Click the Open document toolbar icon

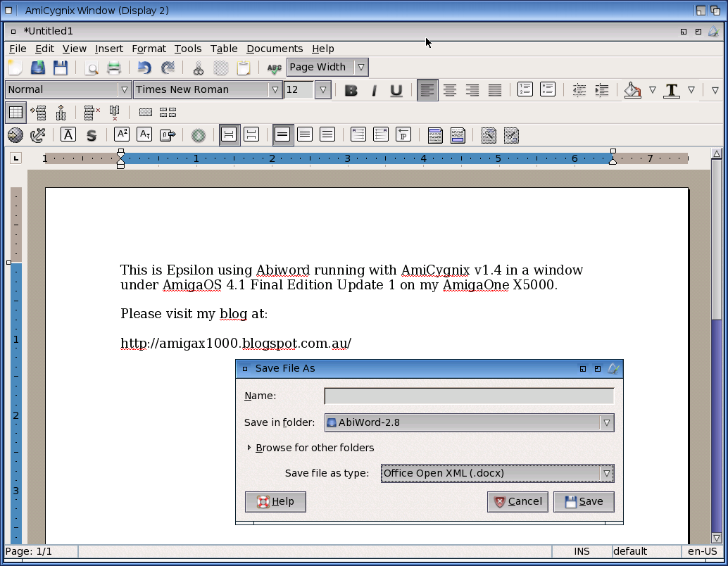click(37, 68)
